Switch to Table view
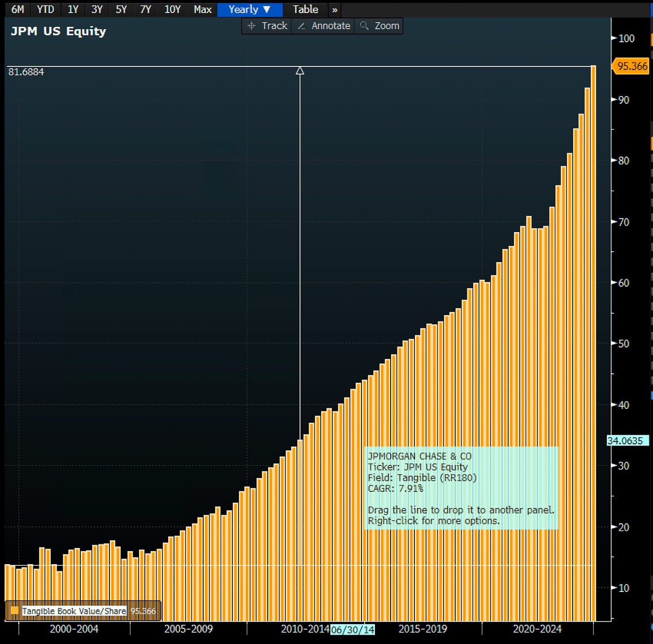 (x=305, y=9)
